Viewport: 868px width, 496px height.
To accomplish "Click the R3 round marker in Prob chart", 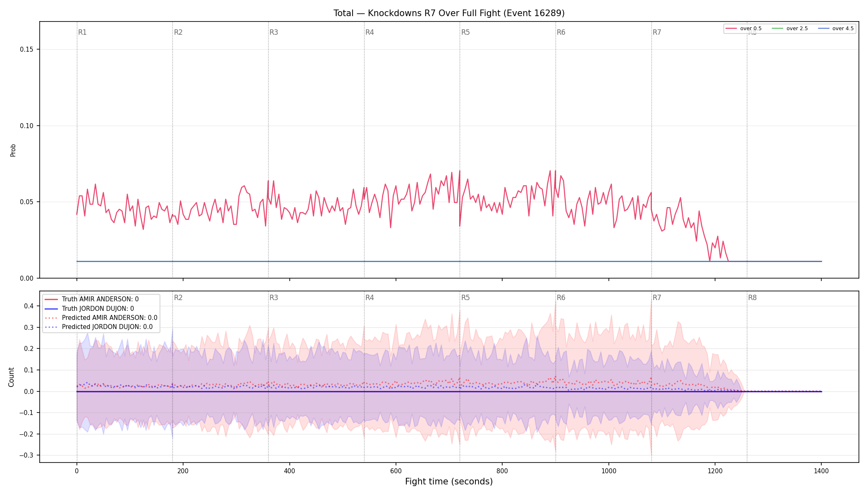I will tap(274, 32).
